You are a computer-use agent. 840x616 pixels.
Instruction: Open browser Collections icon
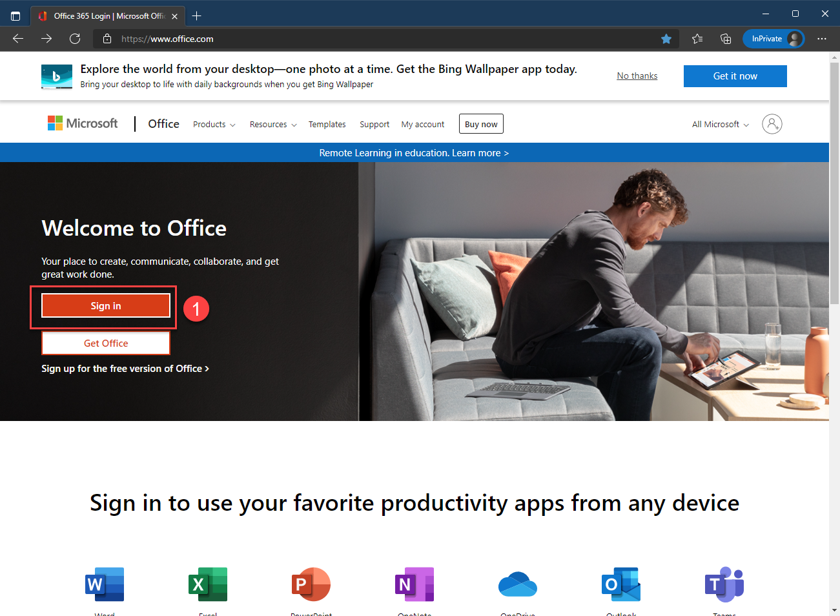(726, 39)
